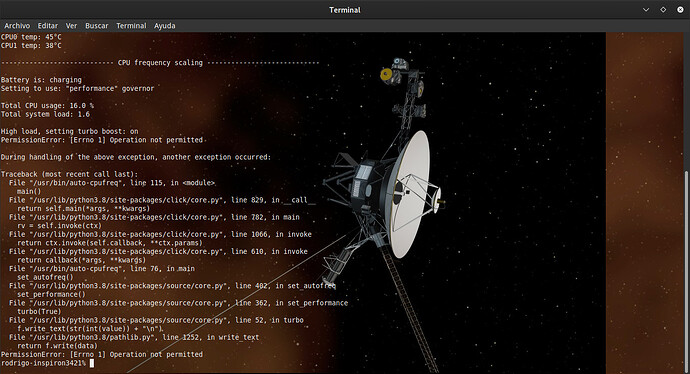Click the 'Total system load: 1.6' line
Image resolution: width=690 pixels, height=374 pixels.
(x=45, y=114)
